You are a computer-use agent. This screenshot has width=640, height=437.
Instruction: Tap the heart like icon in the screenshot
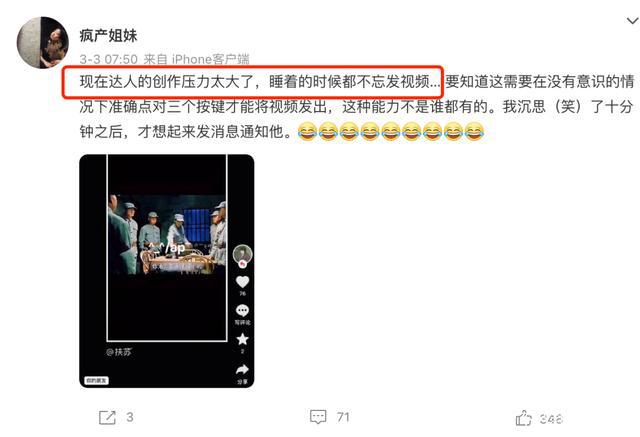tap(242, 282)
